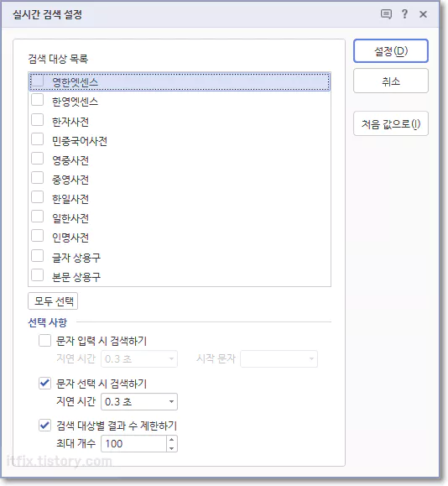Viewport: 448px width, 486px height.
Task: Open help with the question mark icon
Action: [x=404, y=14]
